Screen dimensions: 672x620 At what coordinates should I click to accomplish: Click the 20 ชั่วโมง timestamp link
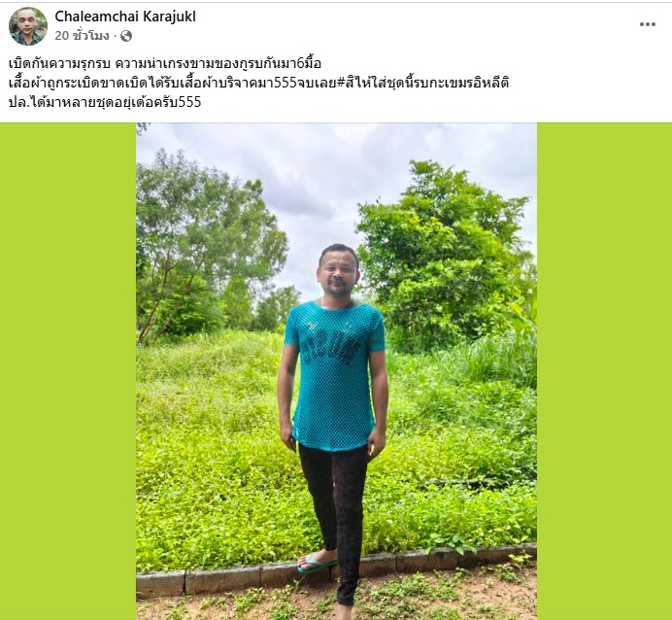(x=82, y=36)
